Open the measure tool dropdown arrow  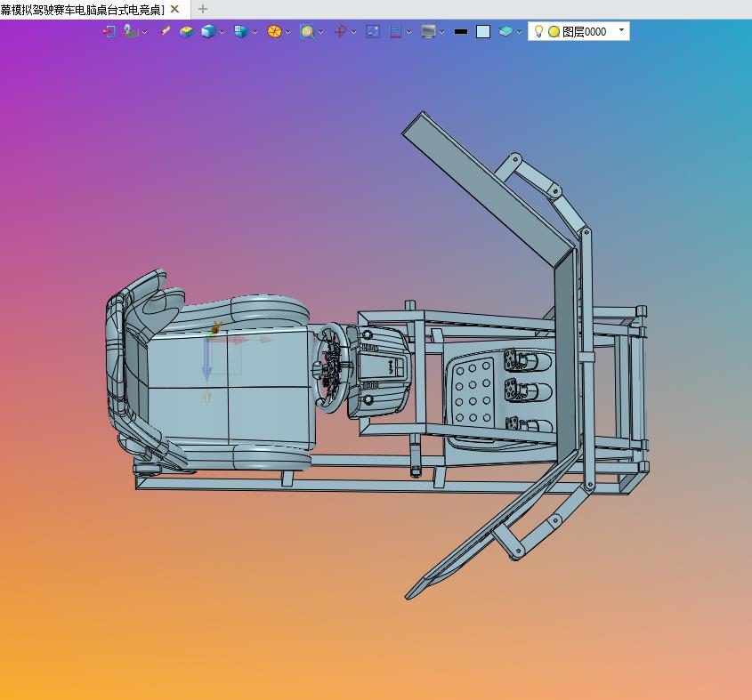(408, 32)
